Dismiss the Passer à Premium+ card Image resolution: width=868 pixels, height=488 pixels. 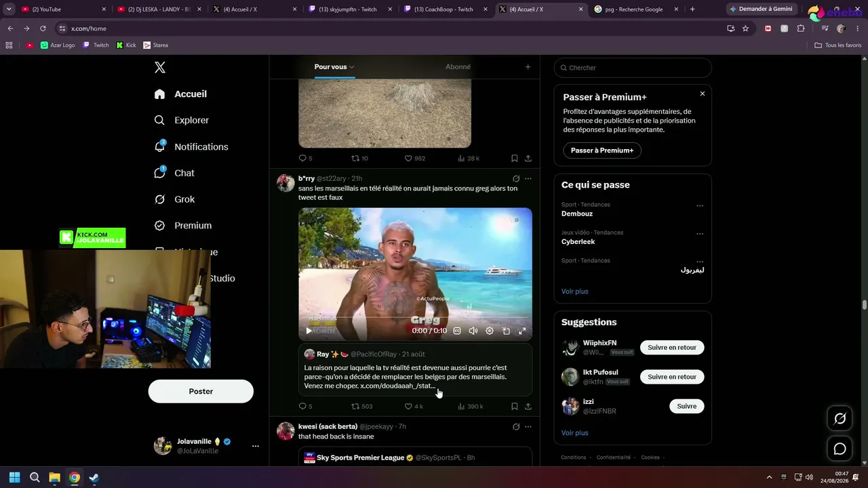(x=703, y=94)
